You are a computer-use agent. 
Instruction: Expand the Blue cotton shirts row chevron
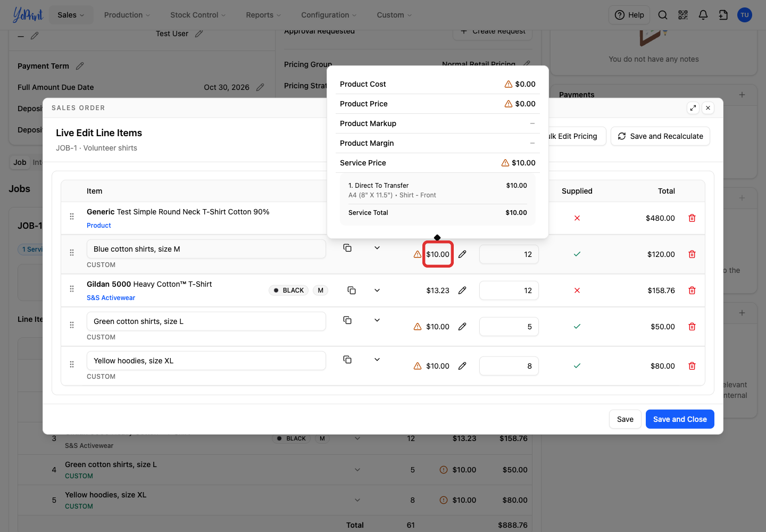pos(377,248)
